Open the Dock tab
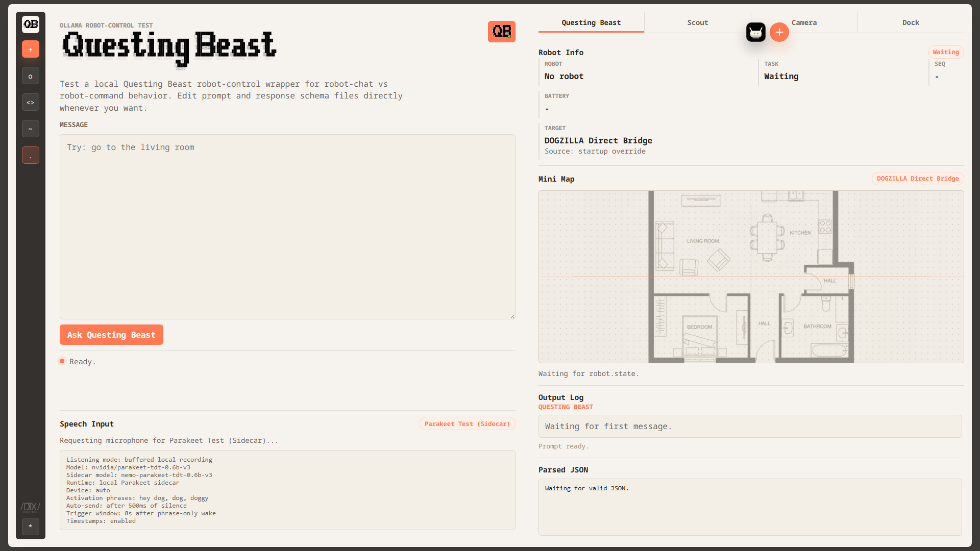The height and width of the screenshot is (551, 980). click(911, 22)
